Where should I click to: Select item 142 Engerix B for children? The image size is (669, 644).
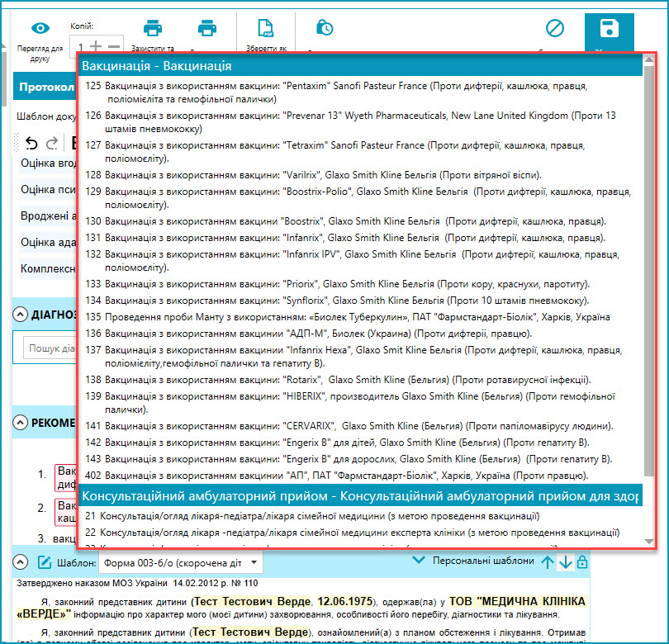[361, 443]
